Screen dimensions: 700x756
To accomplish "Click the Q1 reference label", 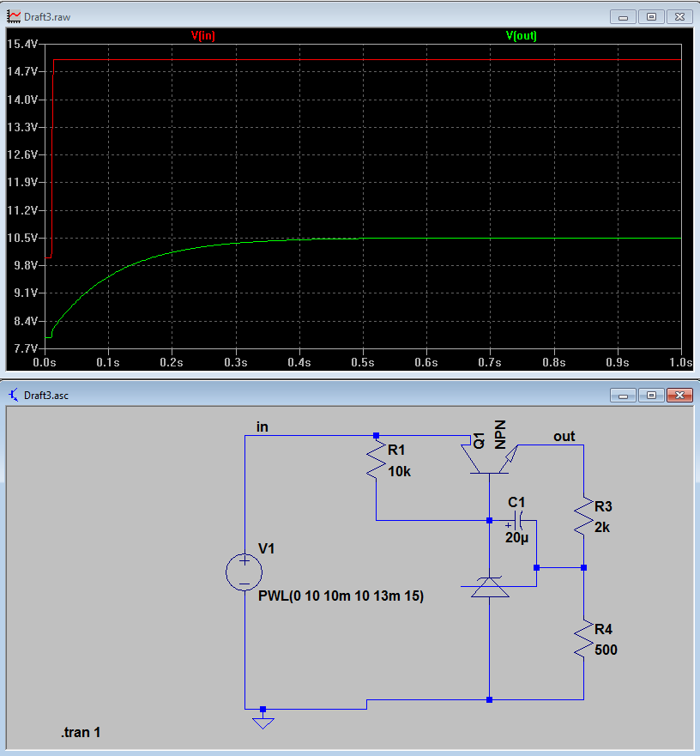I will [480, 441].
